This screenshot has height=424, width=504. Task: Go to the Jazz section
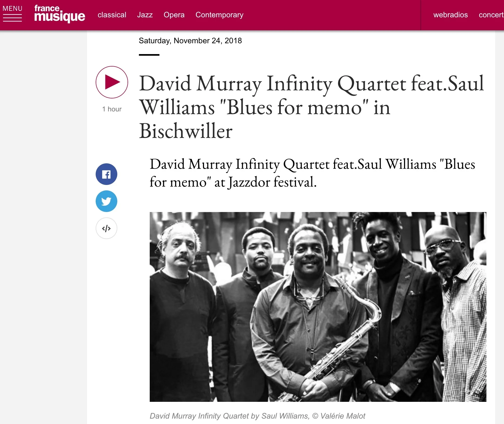(x=145, y=15)
